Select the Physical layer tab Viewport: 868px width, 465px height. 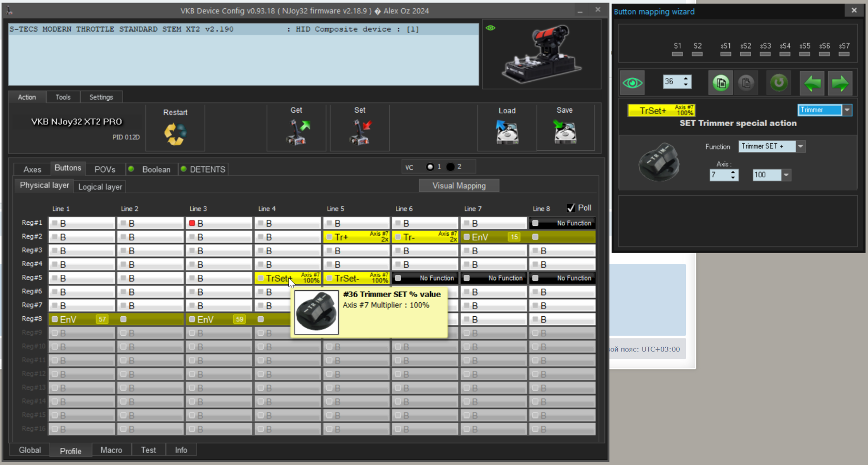(44, 185)
